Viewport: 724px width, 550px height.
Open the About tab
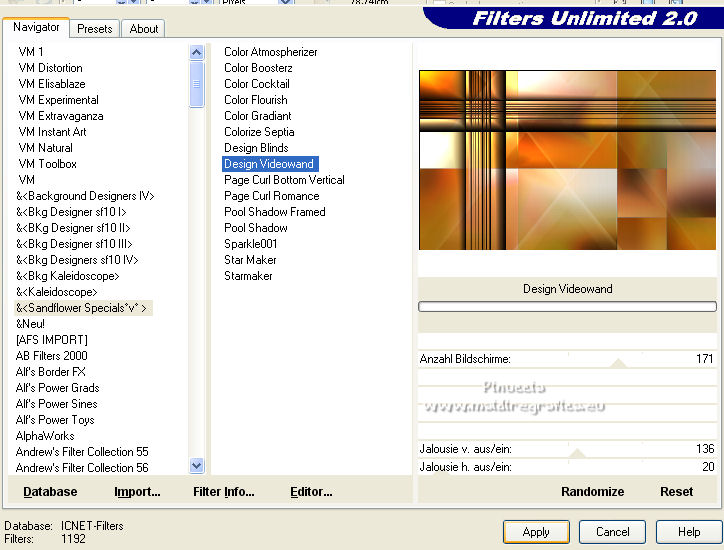click(144, 29)
